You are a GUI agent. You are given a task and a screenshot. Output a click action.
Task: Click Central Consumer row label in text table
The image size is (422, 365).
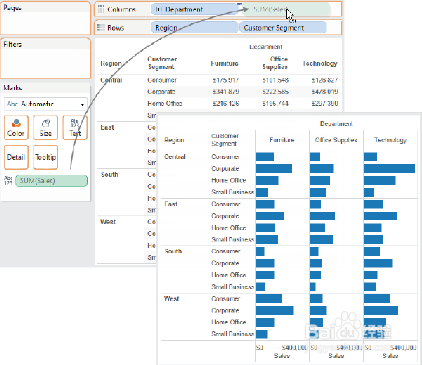(162, 80)
